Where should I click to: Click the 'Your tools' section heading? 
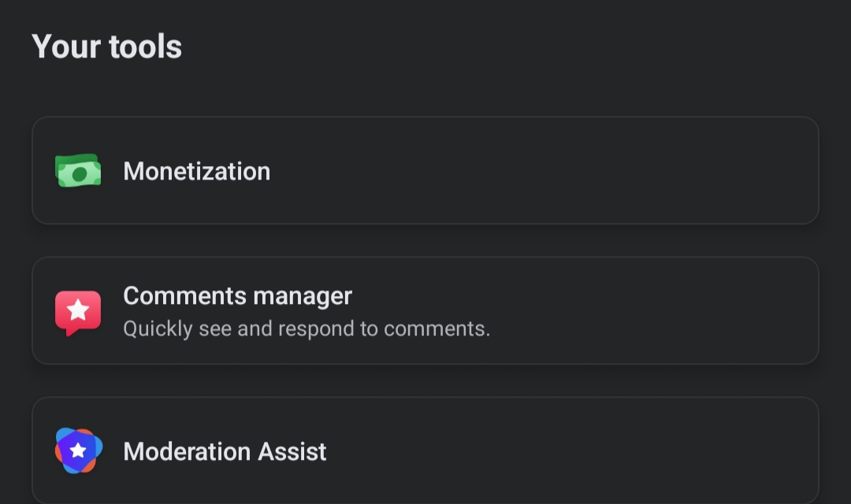(x=107, y=46)
